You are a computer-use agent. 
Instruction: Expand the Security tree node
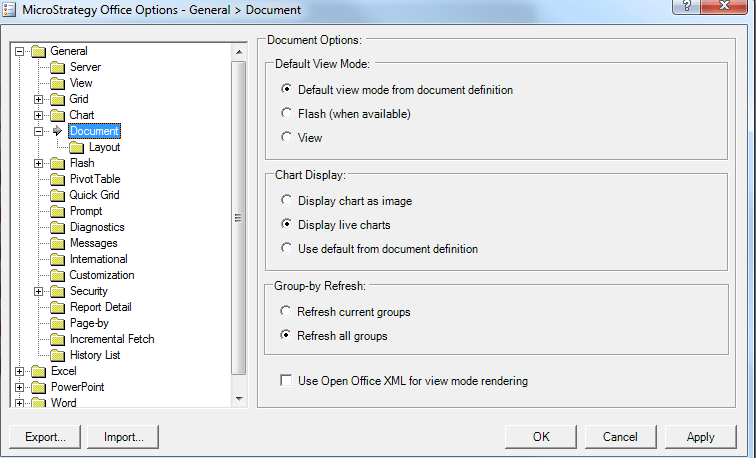tap(39, 291)
